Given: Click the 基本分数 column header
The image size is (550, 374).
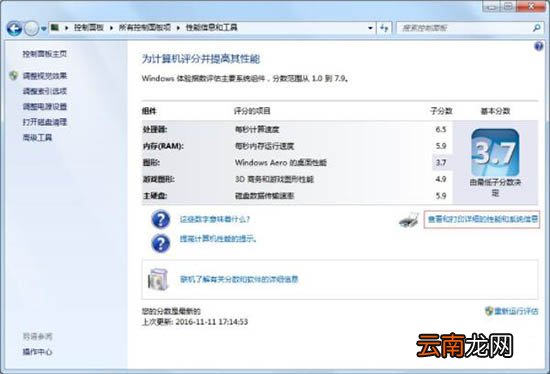Looking at the screenshot, I should [495, 111].
